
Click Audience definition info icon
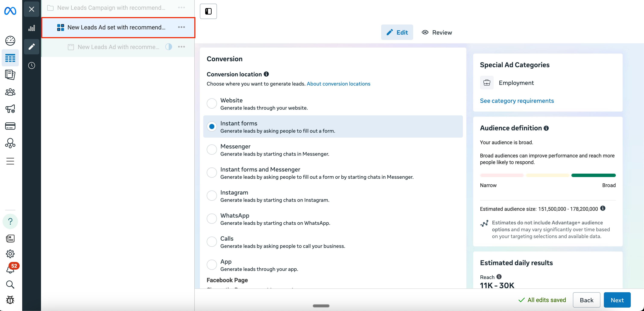point(546,128)
